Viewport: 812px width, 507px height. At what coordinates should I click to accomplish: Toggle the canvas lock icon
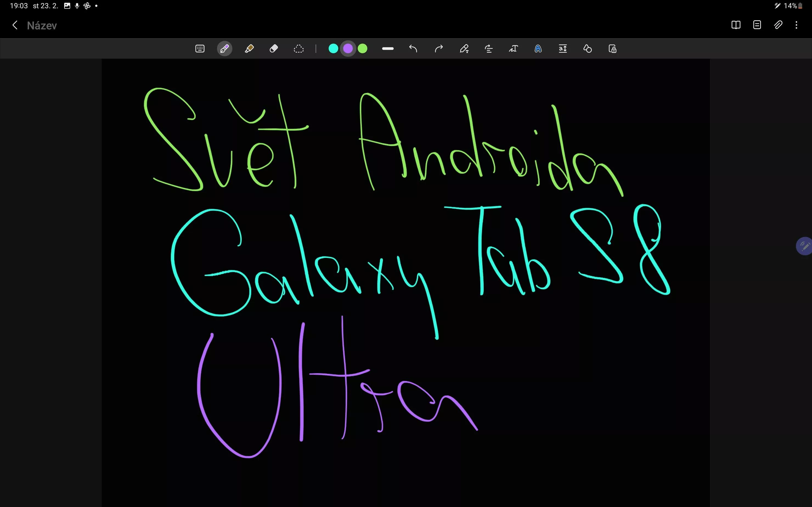click(613, 49)
